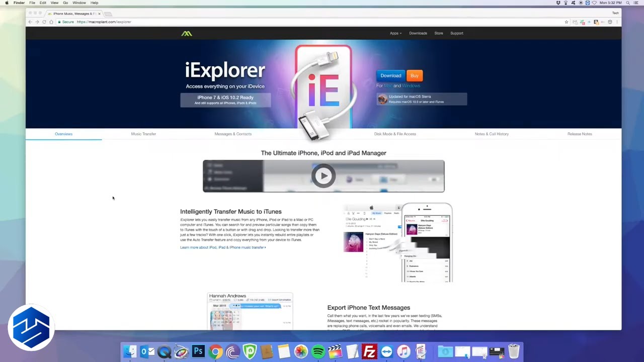Open iTunes from the dock
This screenshot has width=644, height=362.
pos(404,351)
